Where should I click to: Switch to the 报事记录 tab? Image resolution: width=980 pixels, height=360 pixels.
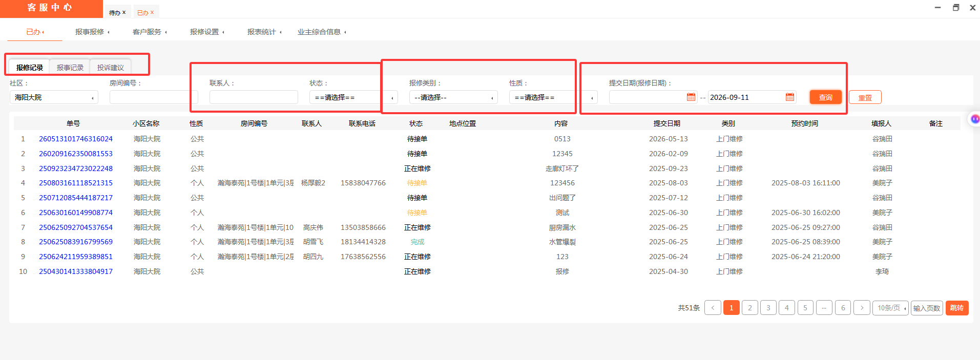[x=70, y=68]
